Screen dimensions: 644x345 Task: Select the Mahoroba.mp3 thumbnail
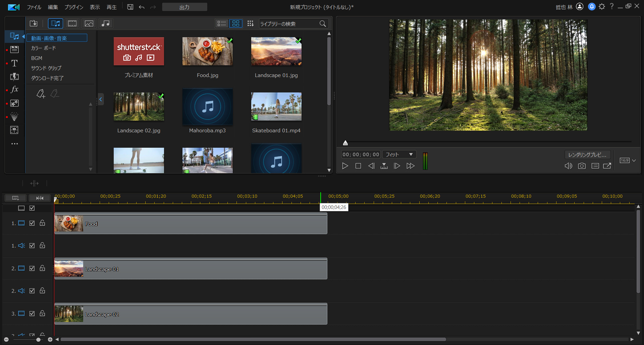[x=207, y=107]
